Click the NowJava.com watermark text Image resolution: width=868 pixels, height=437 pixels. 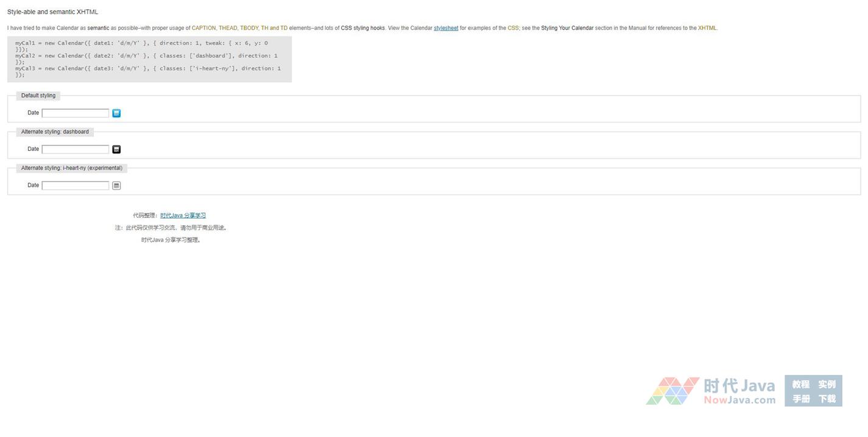coord(739,400)
